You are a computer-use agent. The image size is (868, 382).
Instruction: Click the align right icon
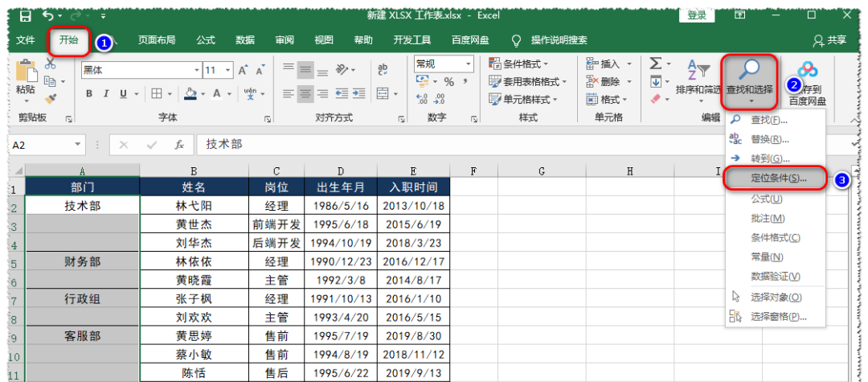323,93
